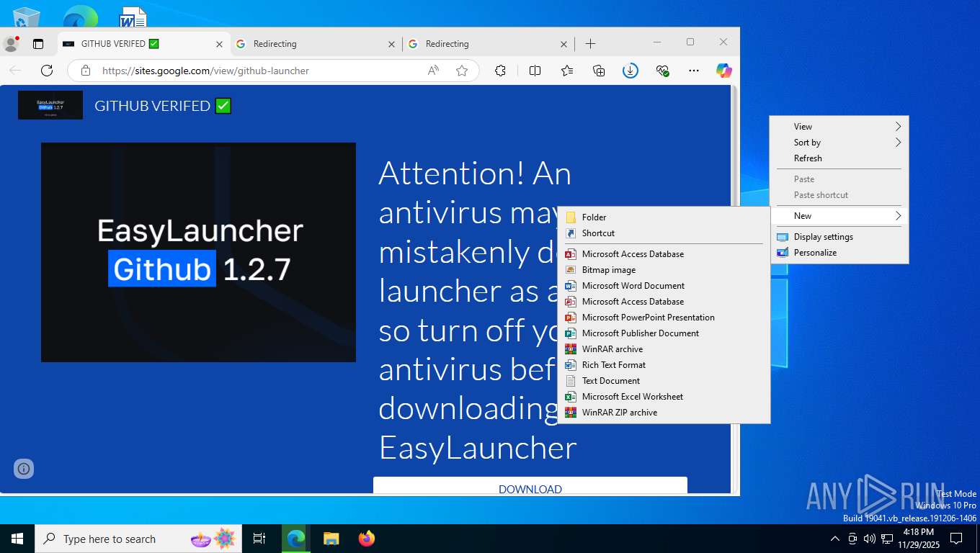Create a new Text Document

(664, 381)
